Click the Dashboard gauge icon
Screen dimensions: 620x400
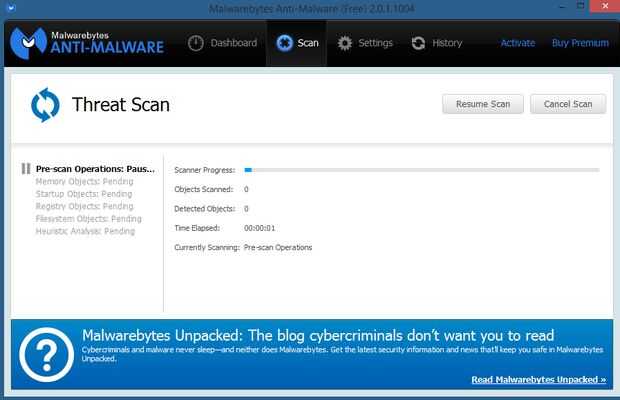[x=195, y=43]
